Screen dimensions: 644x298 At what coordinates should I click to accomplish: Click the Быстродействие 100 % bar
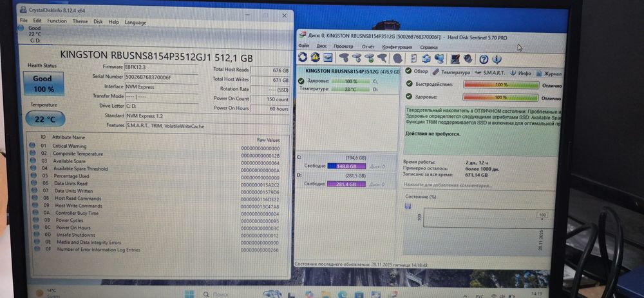[501, 84]
